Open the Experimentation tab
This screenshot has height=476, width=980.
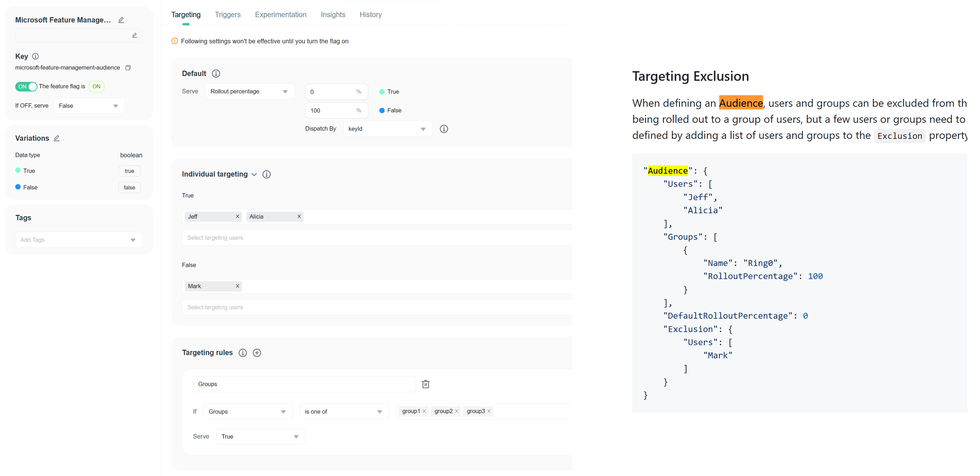tap(280, 14)
